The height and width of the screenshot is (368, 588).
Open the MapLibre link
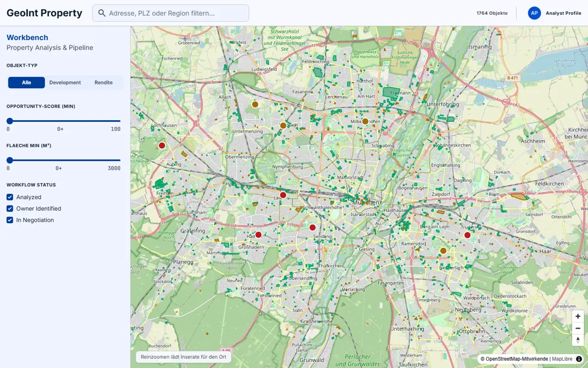click(562, 359)
